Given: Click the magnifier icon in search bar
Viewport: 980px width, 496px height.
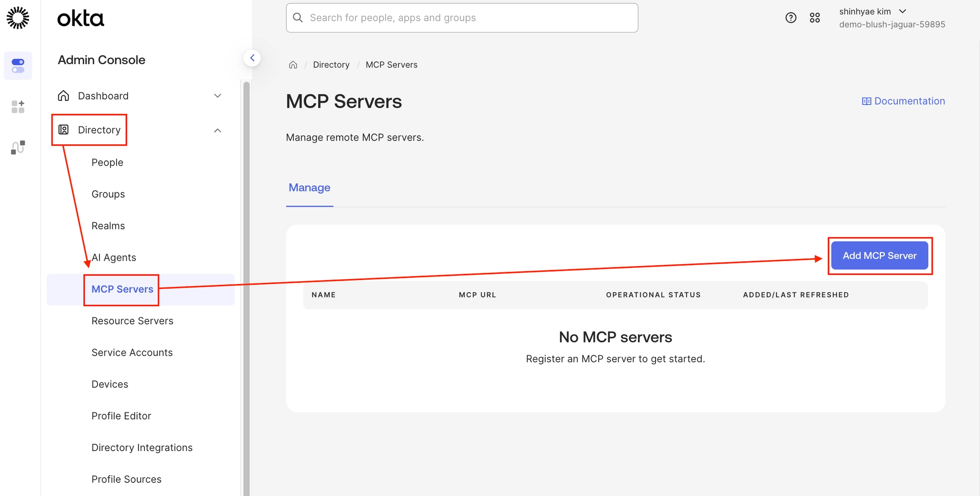Looking at the screenshot, I should [x=298, y=18].
